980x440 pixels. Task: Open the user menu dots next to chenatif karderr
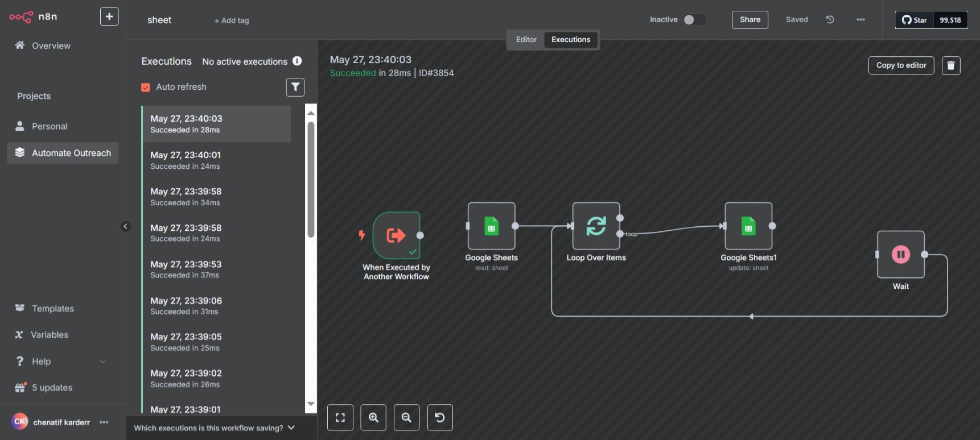pyautogui.click(x=104, y=422)
